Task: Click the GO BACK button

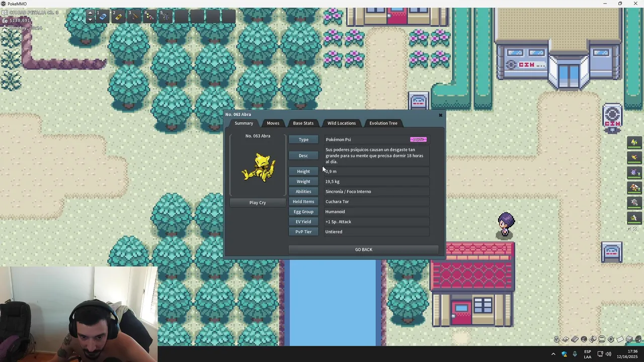Action: click(x=363, y=249)
